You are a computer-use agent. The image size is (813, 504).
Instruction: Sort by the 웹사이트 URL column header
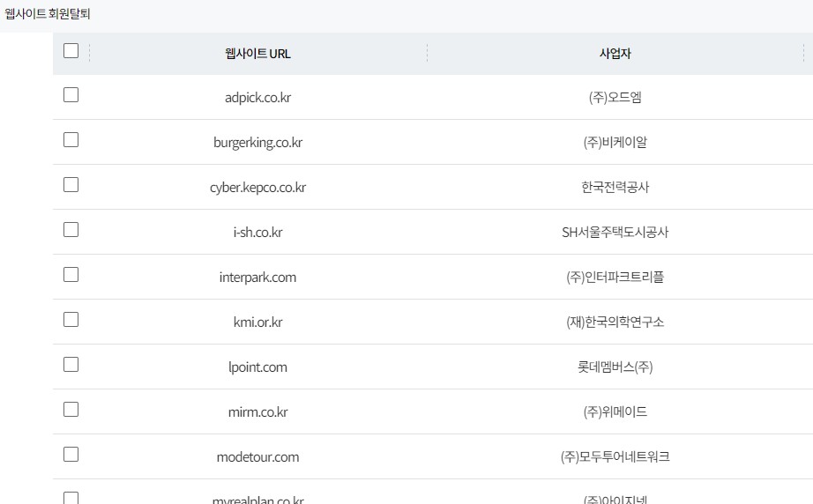[257, 54]
